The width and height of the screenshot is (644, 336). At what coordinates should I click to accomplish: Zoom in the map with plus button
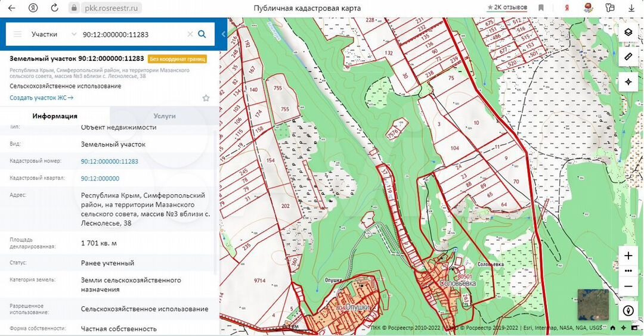tap(628, 256)
